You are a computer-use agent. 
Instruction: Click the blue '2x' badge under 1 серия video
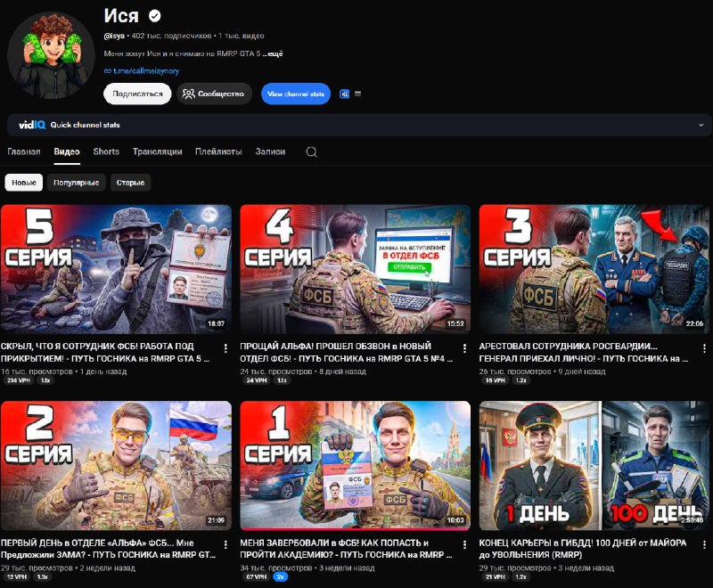pos(281,576)
